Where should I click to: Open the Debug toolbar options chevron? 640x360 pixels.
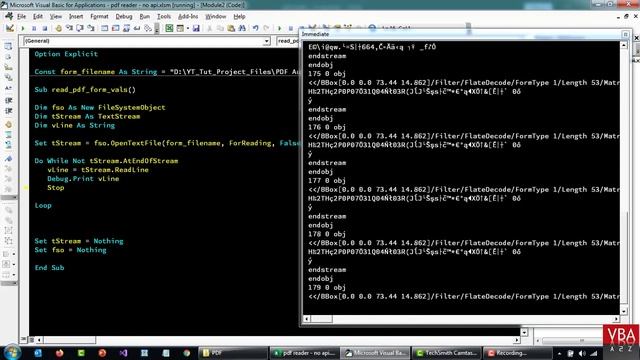157,29
